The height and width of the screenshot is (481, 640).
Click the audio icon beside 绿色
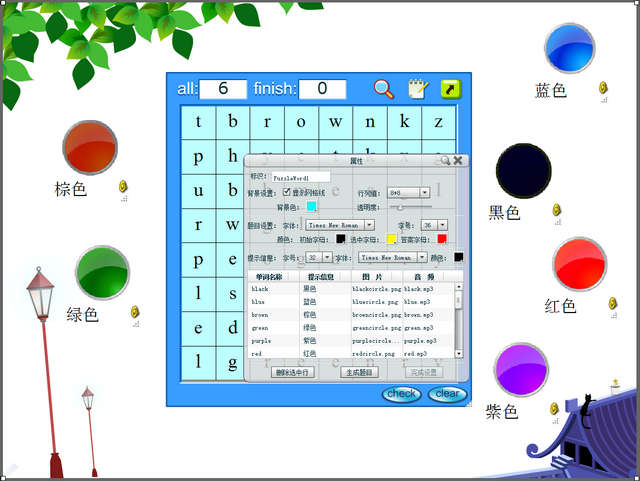[x=133, y=313]
